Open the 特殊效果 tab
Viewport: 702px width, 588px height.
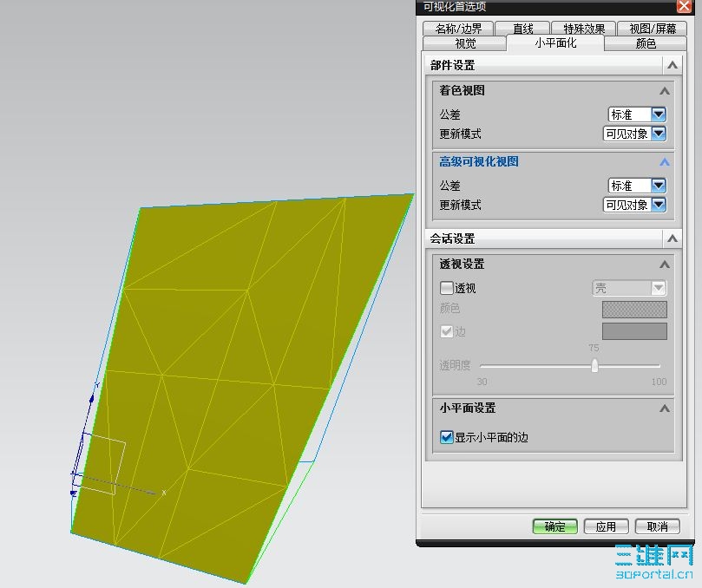[583, 29]
